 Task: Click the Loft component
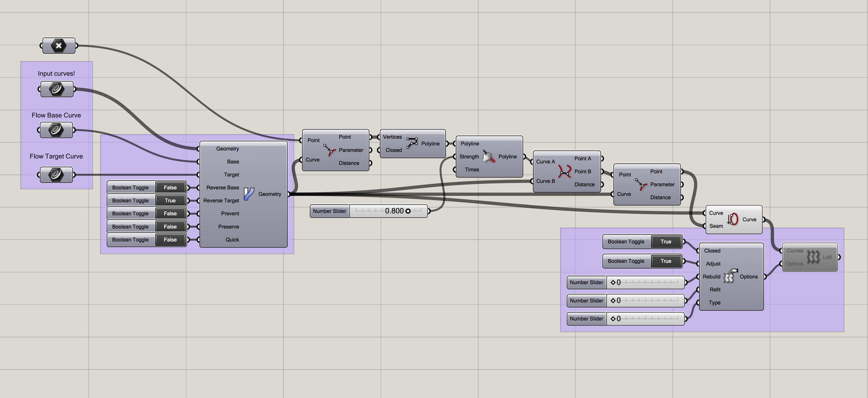(812, 257)
